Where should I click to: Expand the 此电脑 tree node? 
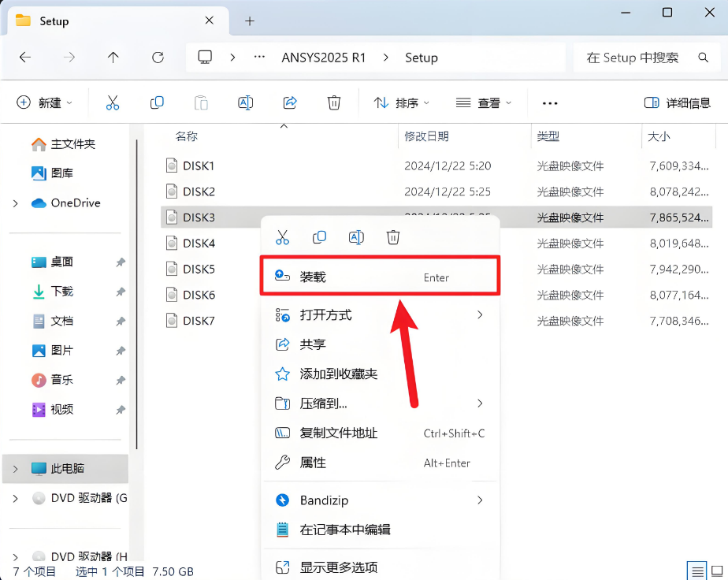tap(15, 469)
